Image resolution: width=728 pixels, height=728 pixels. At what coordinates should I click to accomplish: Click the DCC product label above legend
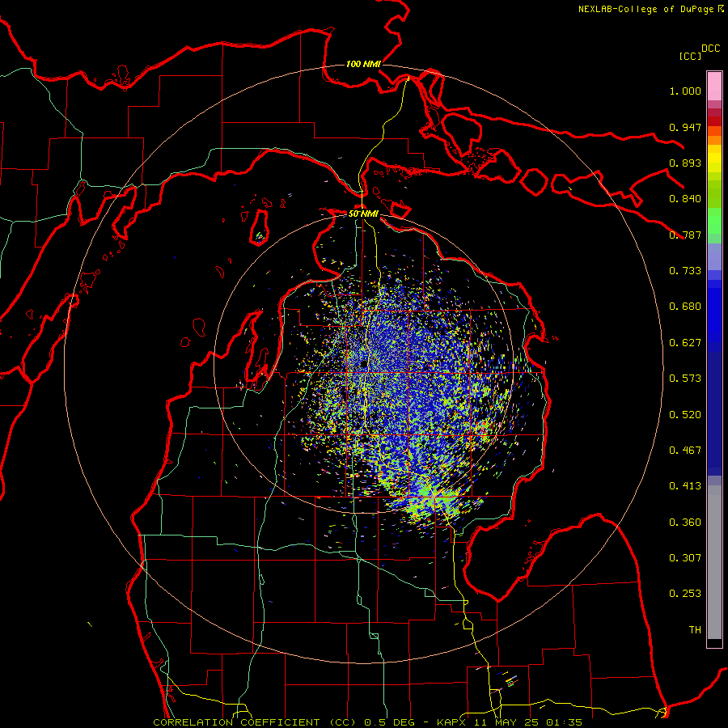coord(710,49)
